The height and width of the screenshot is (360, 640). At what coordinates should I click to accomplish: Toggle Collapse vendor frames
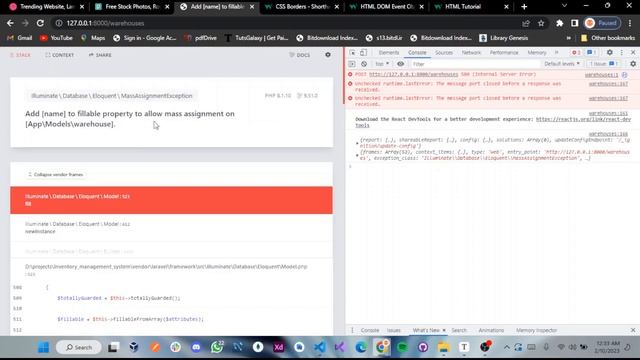(55, 174)
